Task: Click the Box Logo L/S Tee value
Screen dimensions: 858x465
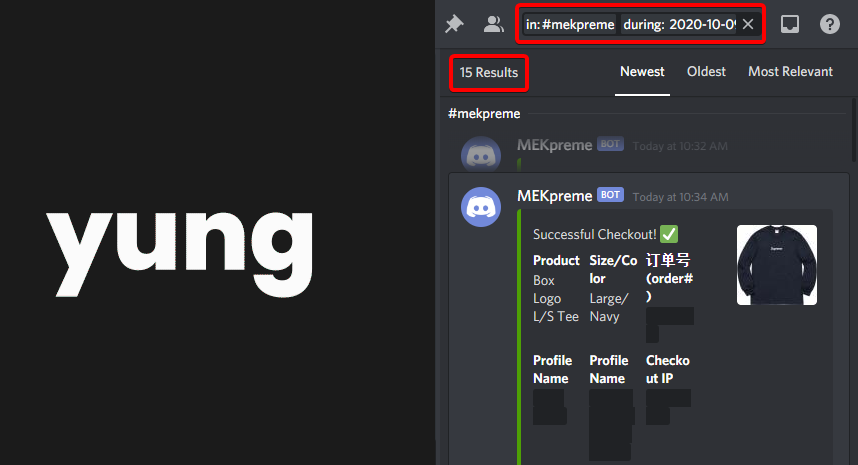Action: (555, 299)
